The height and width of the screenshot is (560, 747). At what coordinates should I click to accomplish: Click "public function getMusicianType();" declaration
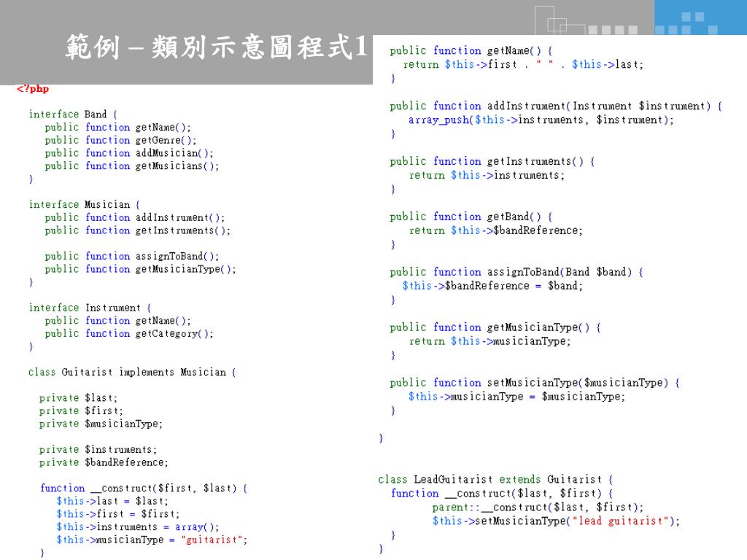click(141, 268)
